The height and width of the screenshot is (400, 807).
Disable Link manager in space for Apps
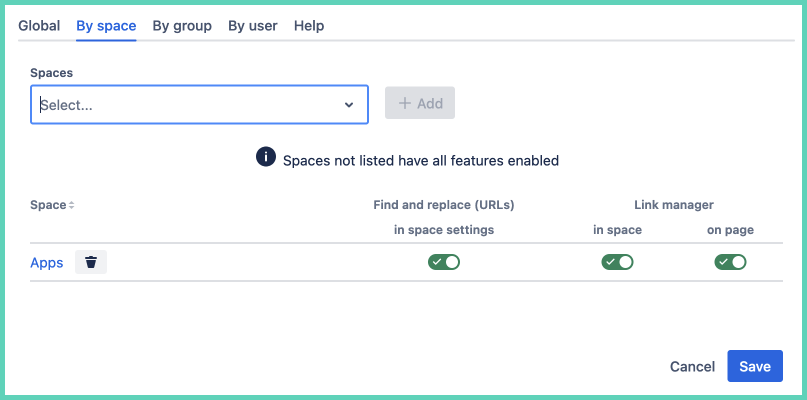click(x=617, y=262)
